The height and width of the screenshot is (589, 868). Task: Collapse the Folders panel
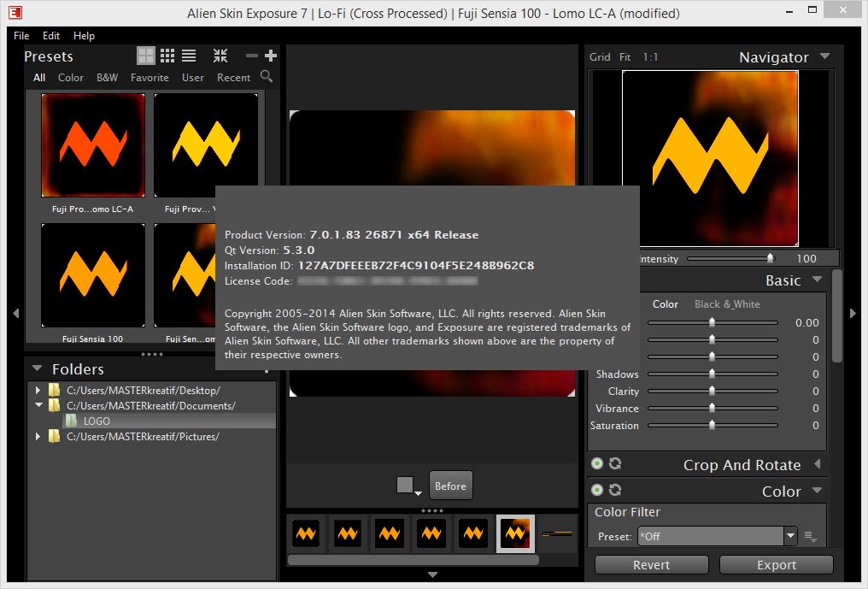[38, 368]
